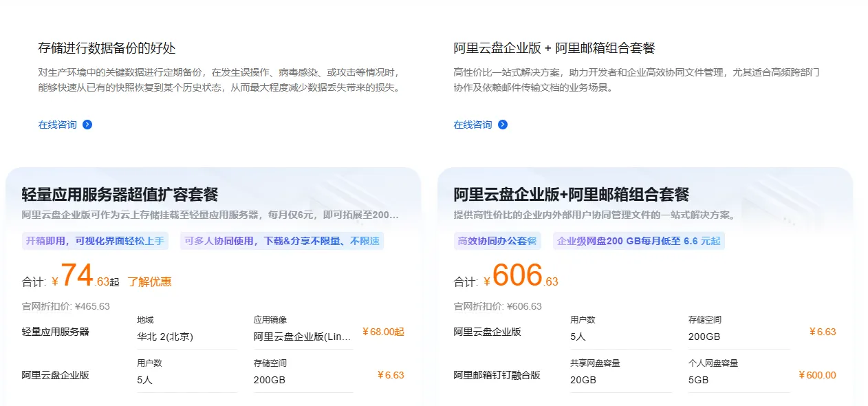868x406 pixels.
Task: Click the arrow icon beside right 在线咨询
Action: (503, 125)
